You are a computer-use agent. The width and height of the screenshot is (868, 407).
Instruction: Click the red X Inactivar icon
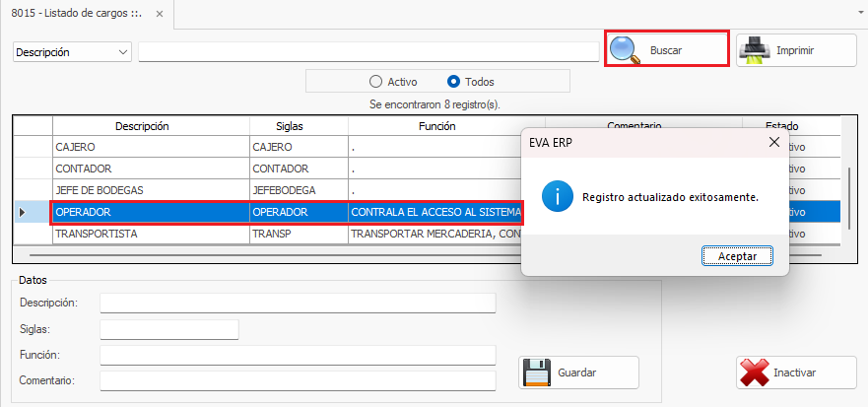[x=754, y=373]
